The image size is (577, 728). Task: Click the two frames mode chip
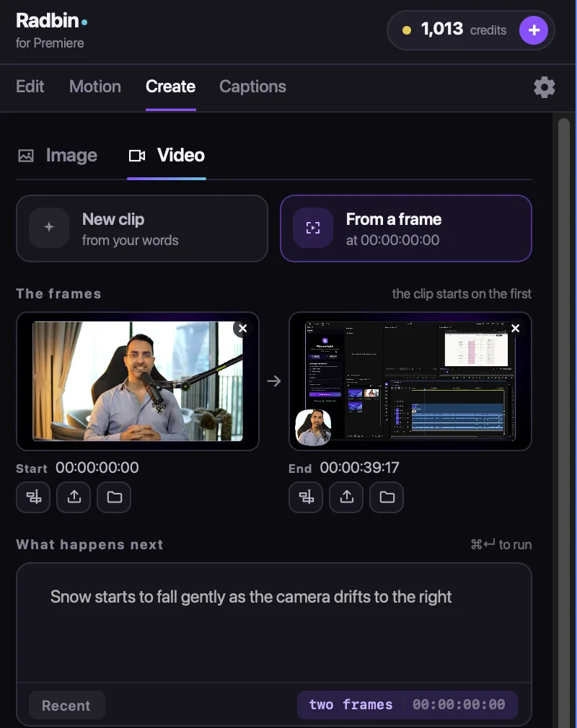tap(351, 705)
